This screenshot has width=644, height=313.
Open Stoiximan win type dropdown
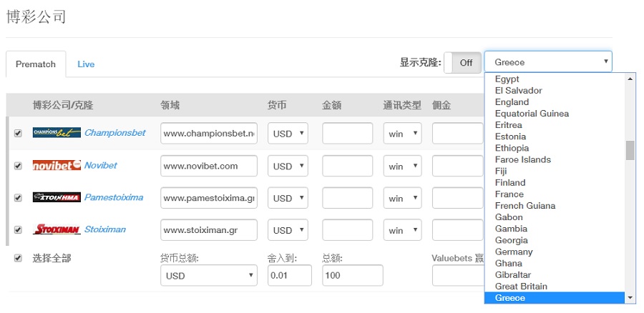click(402, 229)
